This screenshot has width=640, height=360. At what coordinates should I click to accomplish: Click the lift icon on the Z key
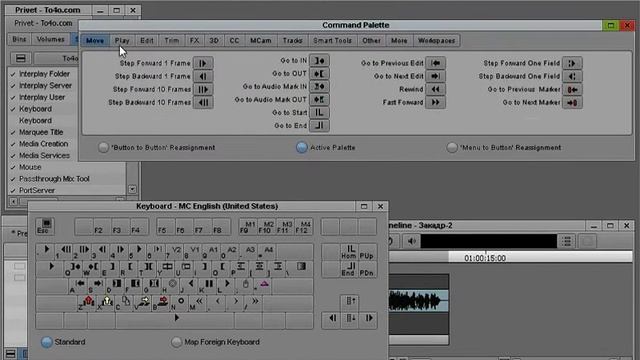tap(88, 301)
